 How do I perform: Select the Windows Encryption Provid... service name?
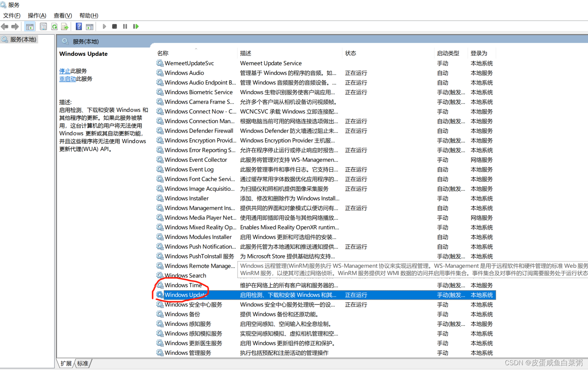tap(200, 140)
